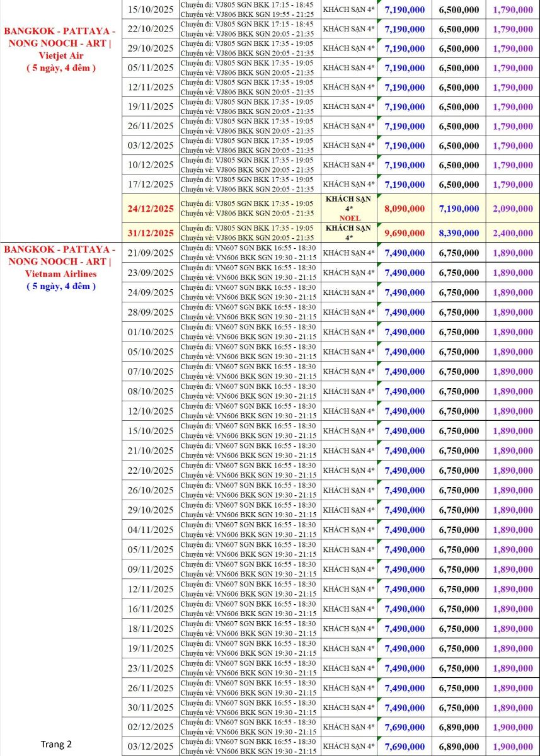540x756 pixels.
Task: Click the 7,690,000 price for 02/12/2025
Action: click(405, 727)
